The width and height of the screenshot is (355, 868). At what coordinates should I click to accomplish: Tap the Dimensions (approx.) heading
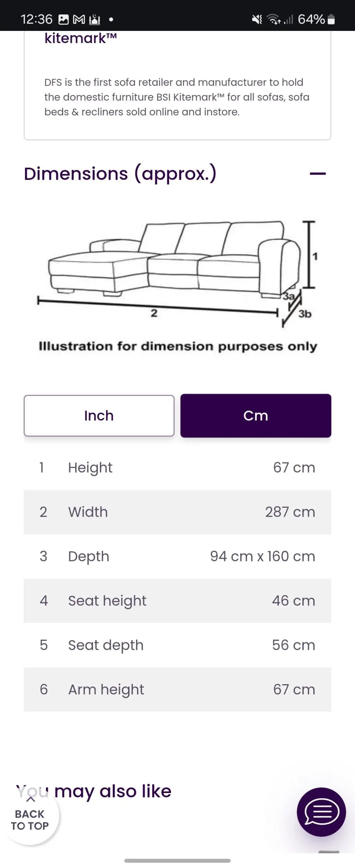120,174
